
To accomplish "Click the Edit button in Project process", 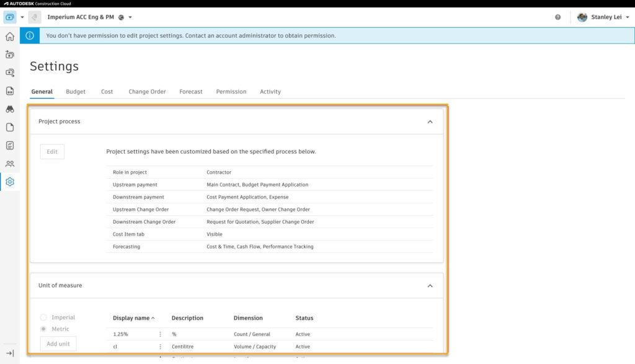I will click(52, 151).
